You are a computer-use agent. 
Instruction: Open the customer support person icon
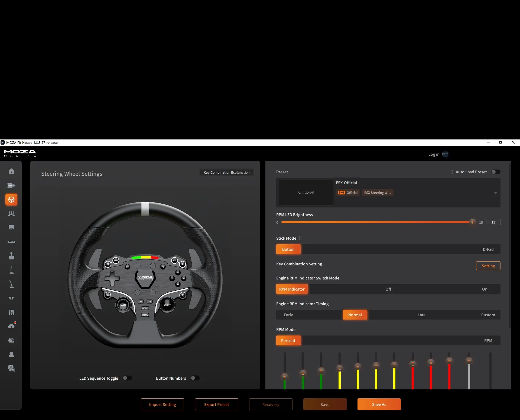point(11,354)
